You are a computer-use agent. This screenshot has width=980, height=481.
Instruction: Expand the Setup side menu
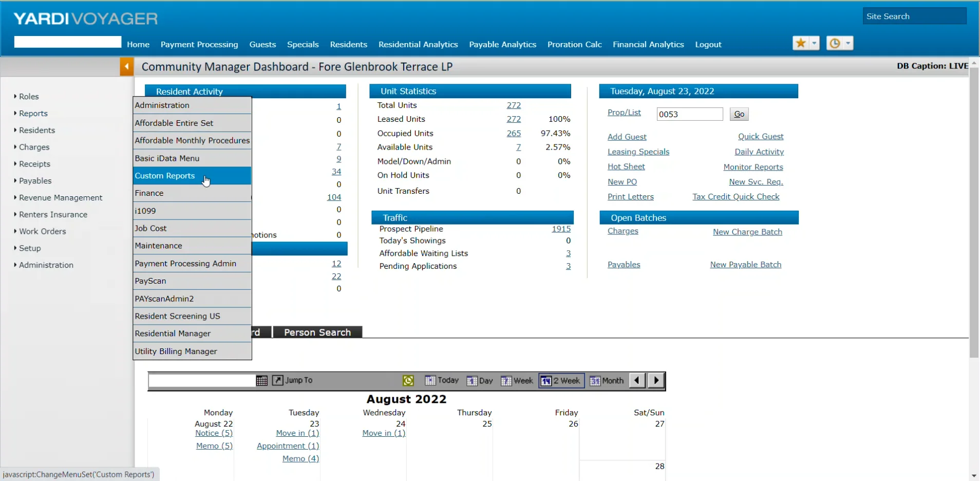[x=30, y=248]
